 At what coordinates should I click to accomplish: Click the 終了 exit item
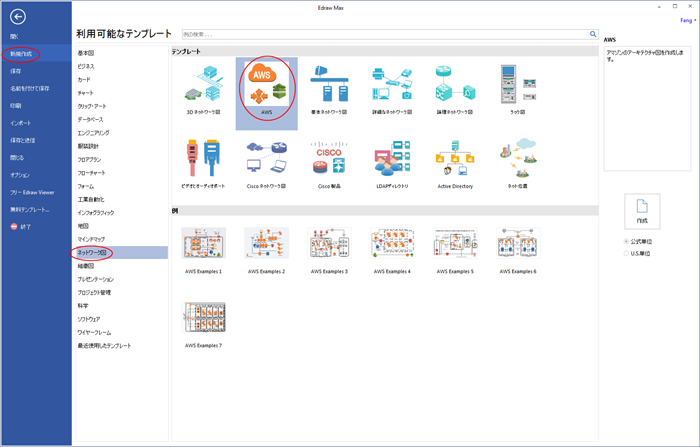click(24, 227)
